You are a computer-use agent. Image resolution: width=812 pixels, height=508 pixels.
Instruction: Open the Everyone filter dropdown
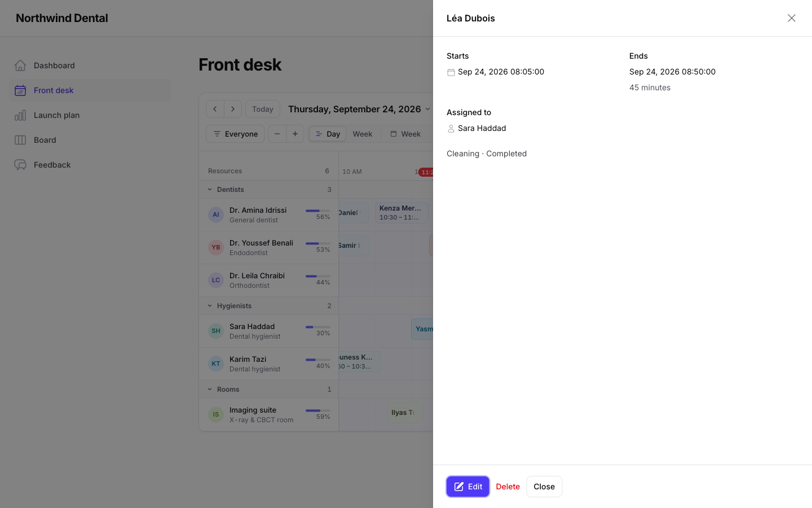pos(235,134)
